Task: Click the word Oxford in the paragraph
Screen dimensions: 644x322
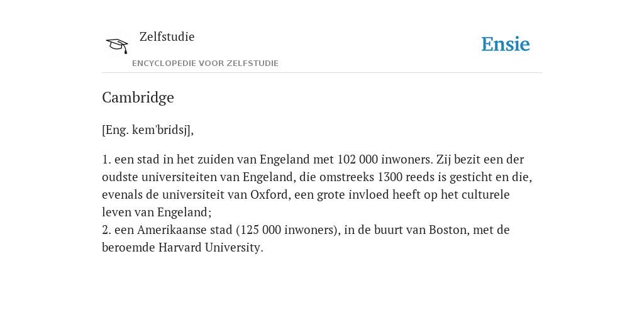Action: [x=269, y=194]
